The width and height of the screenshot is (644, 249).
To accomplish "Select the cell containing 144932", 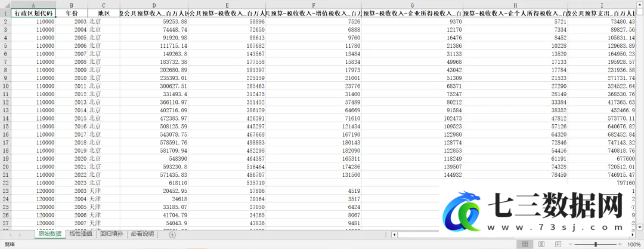I will 413,174.
